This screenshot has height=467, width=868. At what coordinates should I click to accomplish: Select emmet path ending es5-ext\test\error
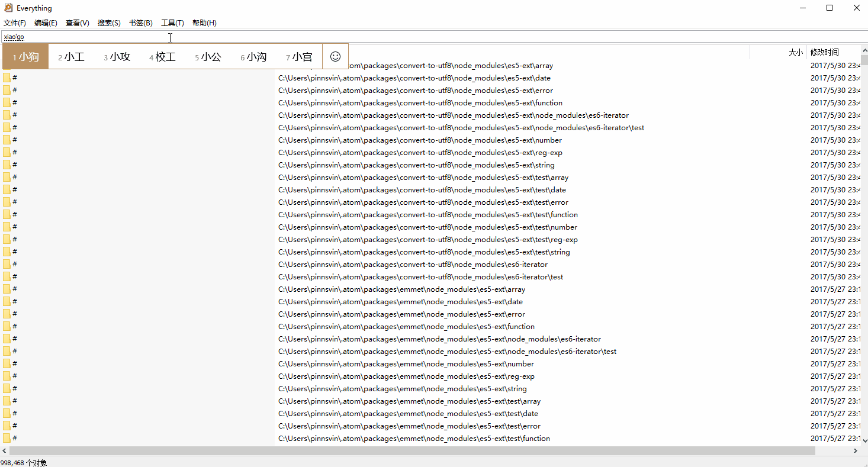pyautogui.click(x=409, y=426)
